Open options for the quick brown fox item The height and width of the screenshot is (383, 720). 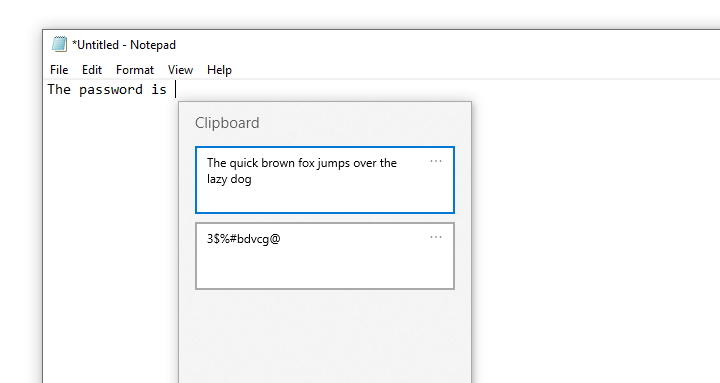pyautogui.click(x=436, y=161)
